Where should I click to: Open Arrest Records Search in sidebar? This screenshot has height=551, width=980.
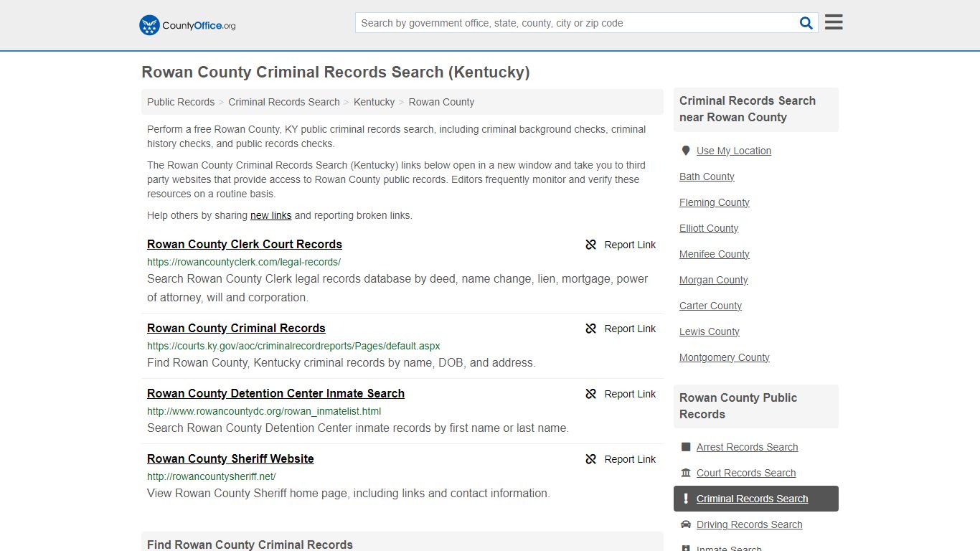[x=747, y=447]
